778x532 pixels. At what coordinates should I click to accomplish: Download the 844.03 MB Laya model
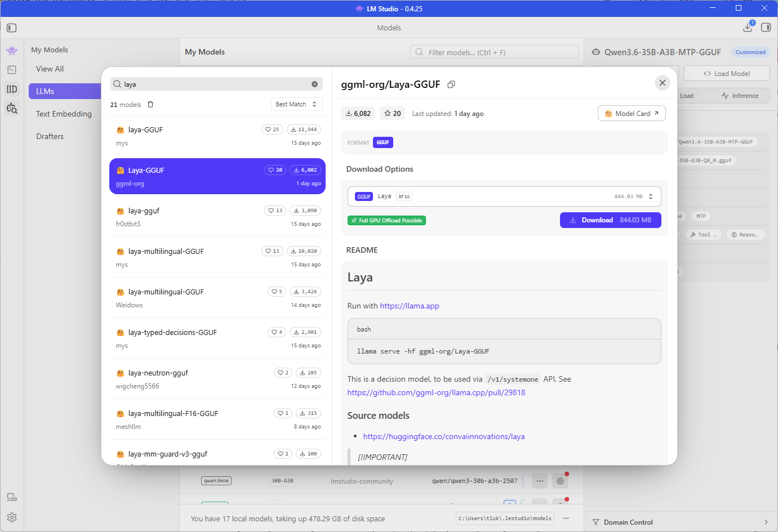[x=611, y=220]
